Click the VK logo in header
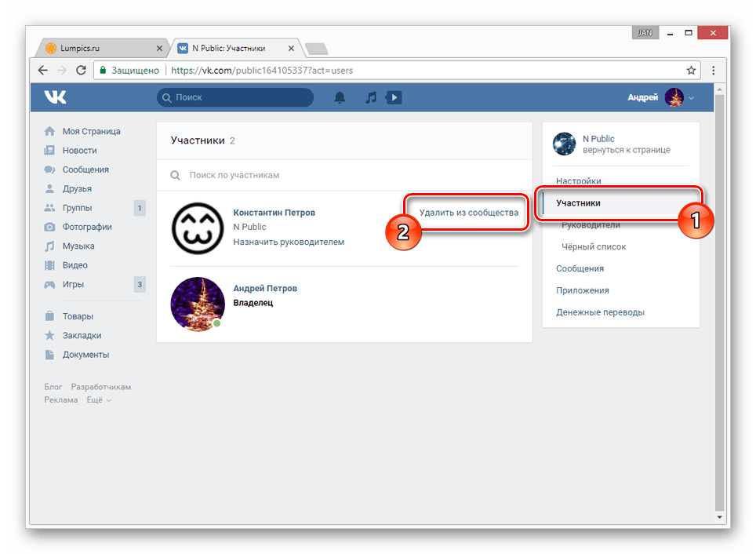756x554 pixels. pos(55,97)
